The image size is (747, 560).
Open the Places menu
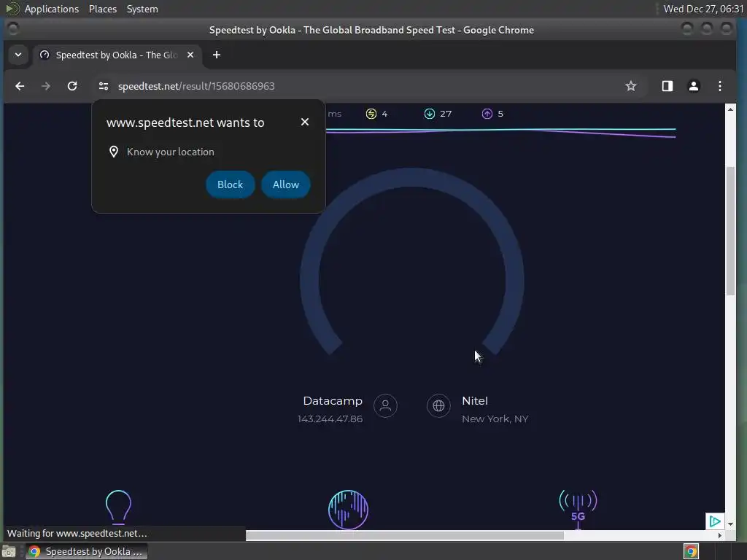pos(103,9)
